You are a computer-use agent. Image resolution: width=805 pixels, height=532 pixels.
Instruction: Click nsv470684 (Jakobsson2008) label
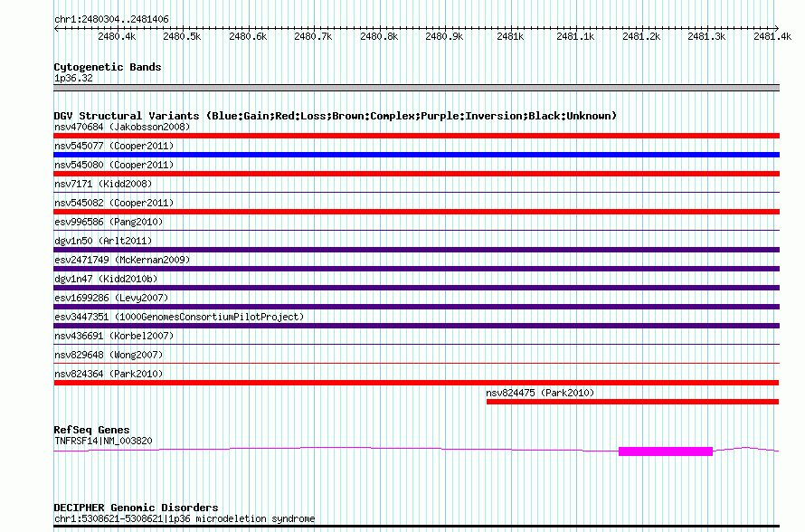(x=122, y=127)
